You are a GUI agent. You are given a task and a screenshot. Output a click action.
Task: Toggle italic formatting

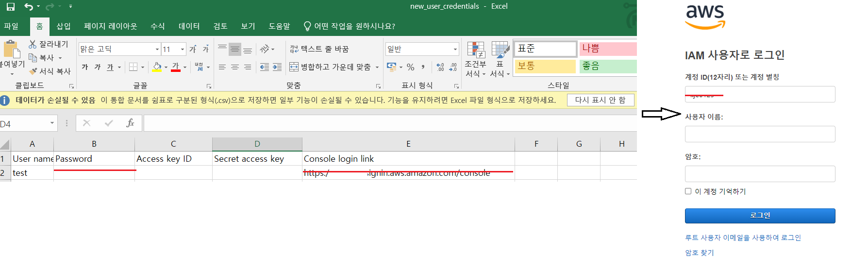click(98, 67)
